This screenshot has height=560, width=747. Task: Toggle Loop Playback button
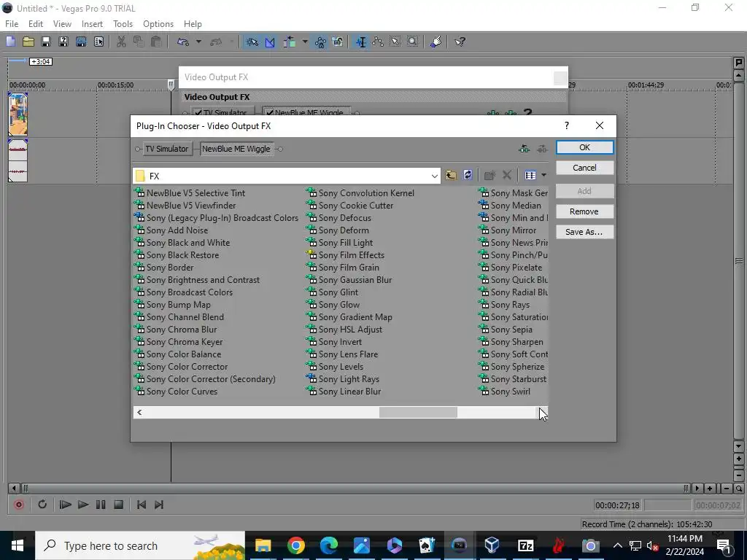tap(42, 505)
